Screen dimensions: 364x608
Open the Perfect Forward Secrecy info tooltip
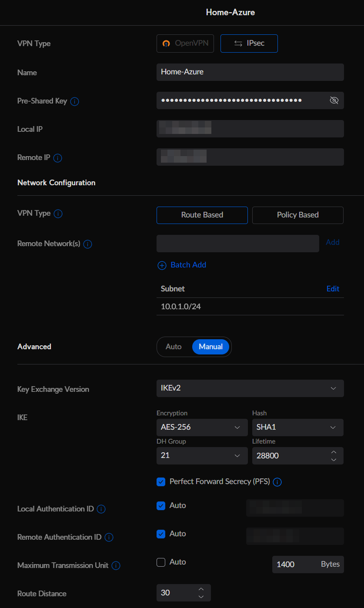point(277,482)
